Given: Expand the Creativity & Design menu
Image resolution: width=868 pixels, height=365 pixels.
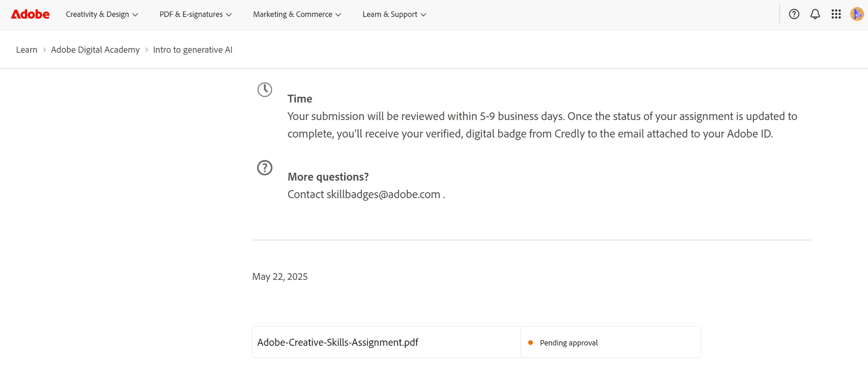Looking at the screenshot, I should pos(102,14).
